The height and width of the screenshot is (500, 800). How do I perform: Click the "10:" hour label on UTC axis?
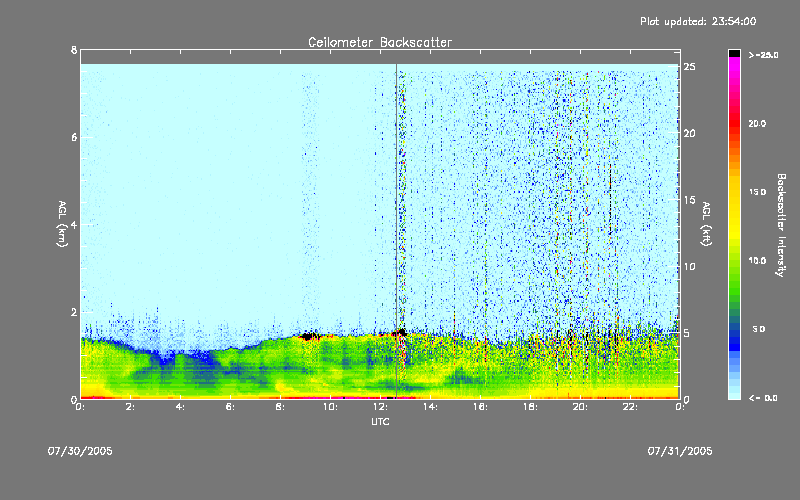click(330, 407)
